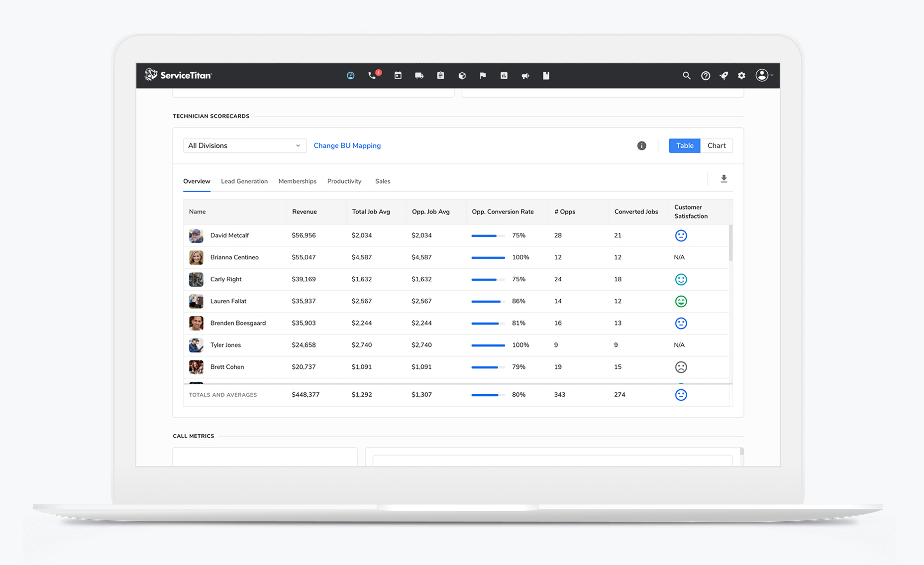Image resolution: width=924 pixels, height=565 pixels.
Task: Open the All Divisions dropdown
Action: point(244,145)
